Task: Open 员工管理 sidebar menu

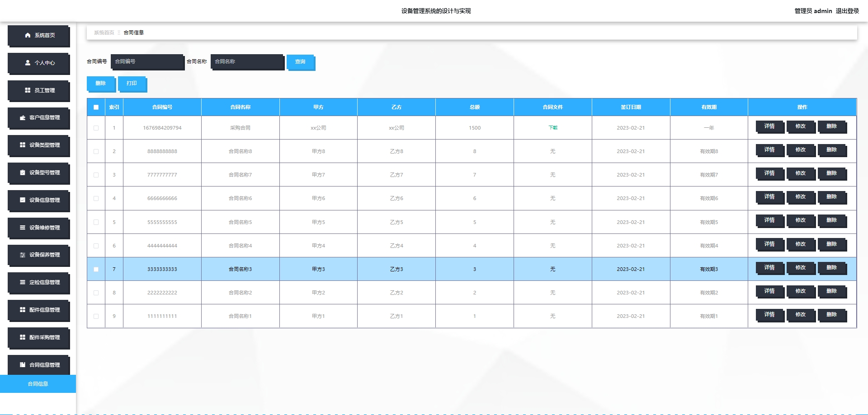Action: click(39, 91)
